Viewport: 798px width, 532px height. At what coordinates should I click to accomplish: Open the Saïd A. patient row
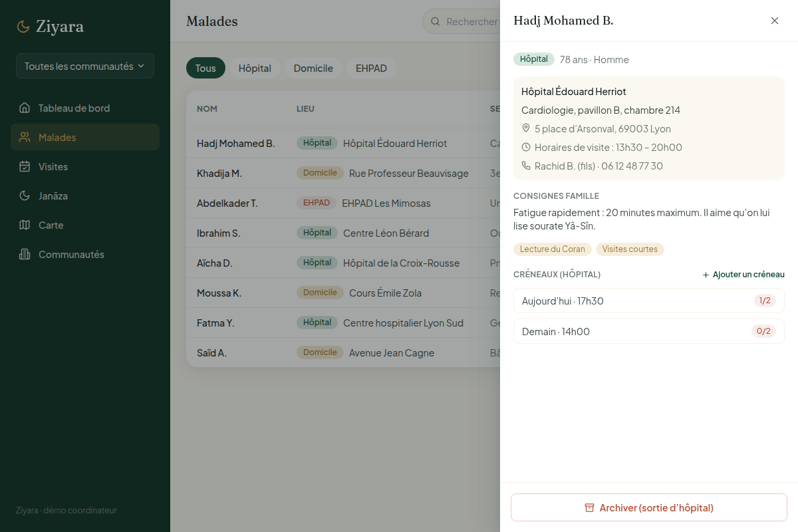point(343,352)
